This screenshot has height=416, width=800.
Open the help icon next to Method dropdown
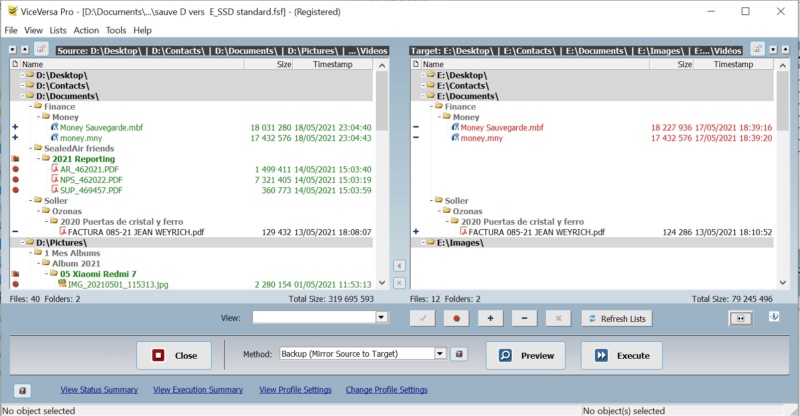point(459,354)
